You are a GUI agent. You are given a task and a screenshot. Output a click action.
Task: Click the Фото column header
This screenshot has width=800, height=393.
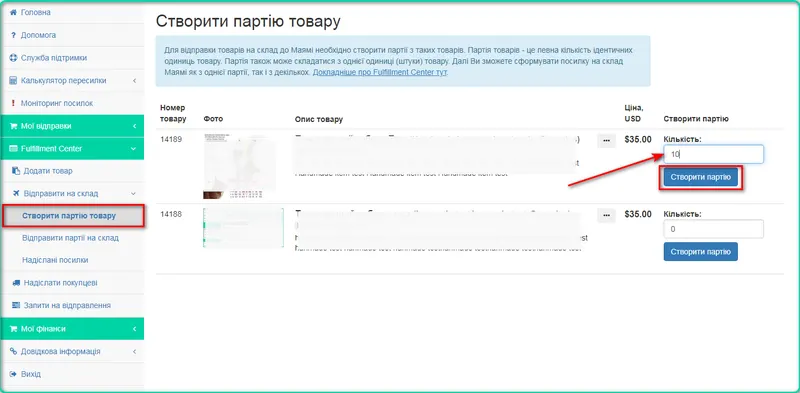(213, 119)
